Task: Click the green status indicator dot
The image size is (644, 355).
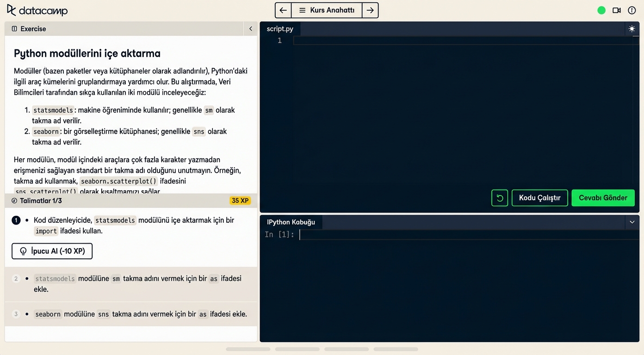Action: (601, 10)
